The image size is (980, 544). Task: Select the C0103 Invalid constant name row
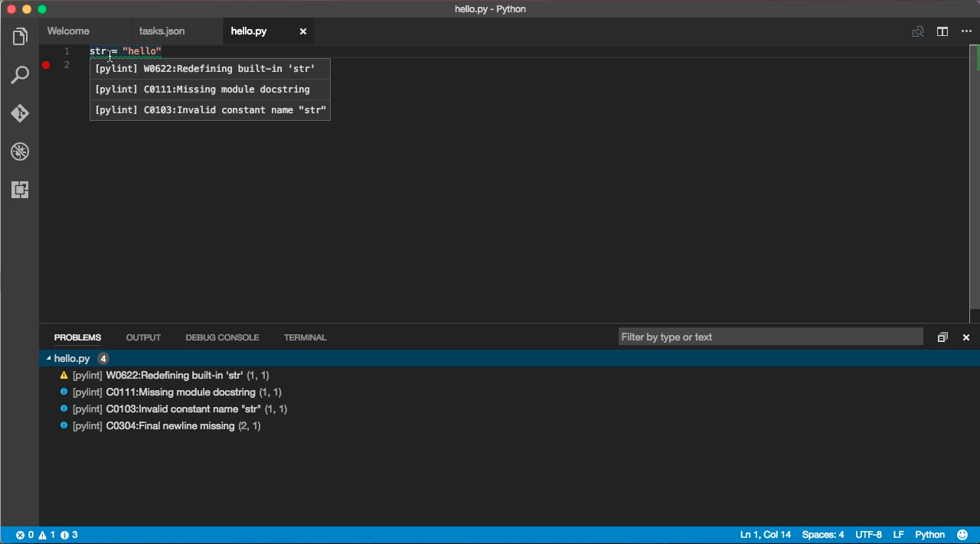pyautogui.click(x=509, y=409)
